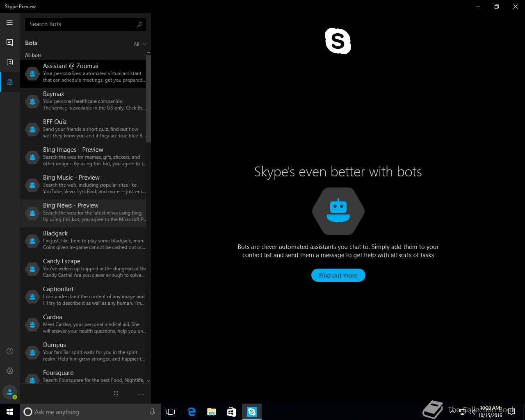The width and height of the screenshot is (525, 420).
Task: Open your profile avatar
Action: [10, 392]
